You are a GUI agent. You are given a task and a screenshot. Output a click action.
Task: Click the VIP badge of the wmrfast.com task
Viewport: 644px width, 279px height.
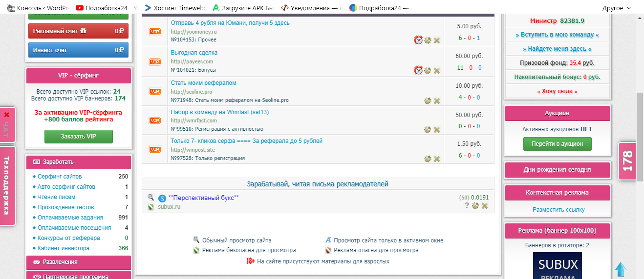click(155, 120)
